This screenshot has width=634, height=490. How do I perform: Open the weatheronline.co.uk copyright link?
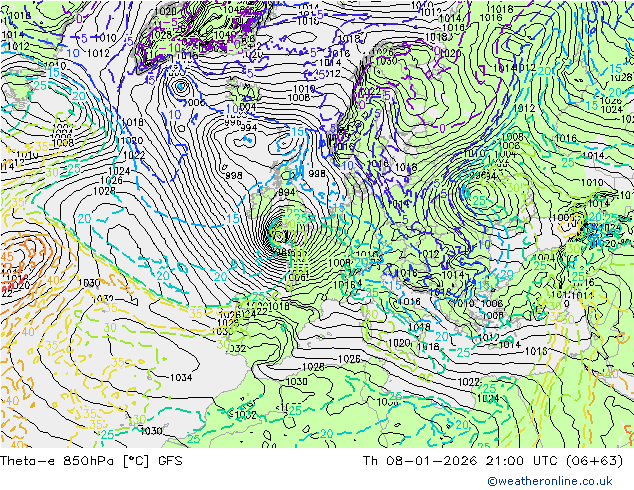(550, 481)
